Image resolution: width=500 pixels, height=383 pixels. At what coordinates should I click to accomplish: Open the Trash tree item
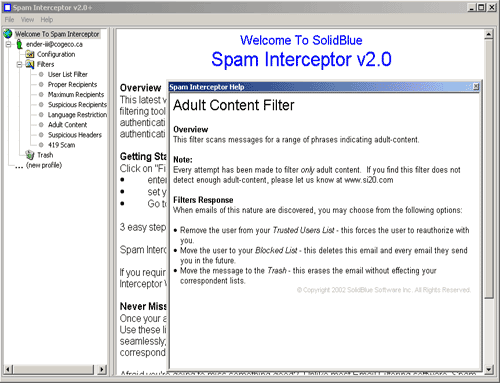45,155
